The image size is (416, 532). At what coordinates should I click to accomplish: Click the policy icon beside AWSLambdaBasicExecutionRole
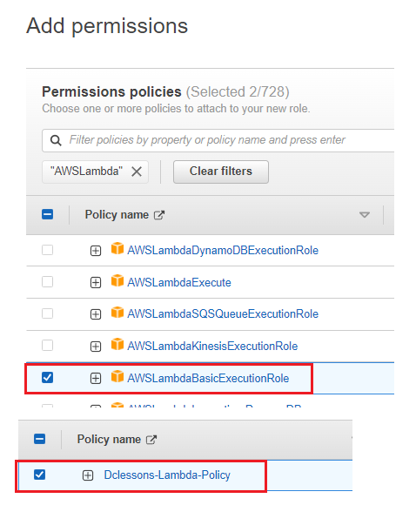(117, 376)
